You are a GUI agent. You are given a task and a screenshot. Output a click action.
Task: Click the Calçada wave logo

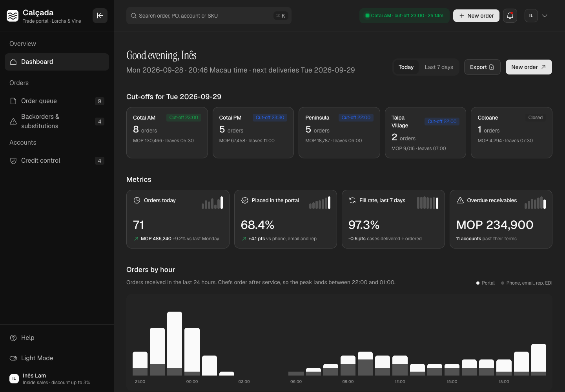(13, 16)
